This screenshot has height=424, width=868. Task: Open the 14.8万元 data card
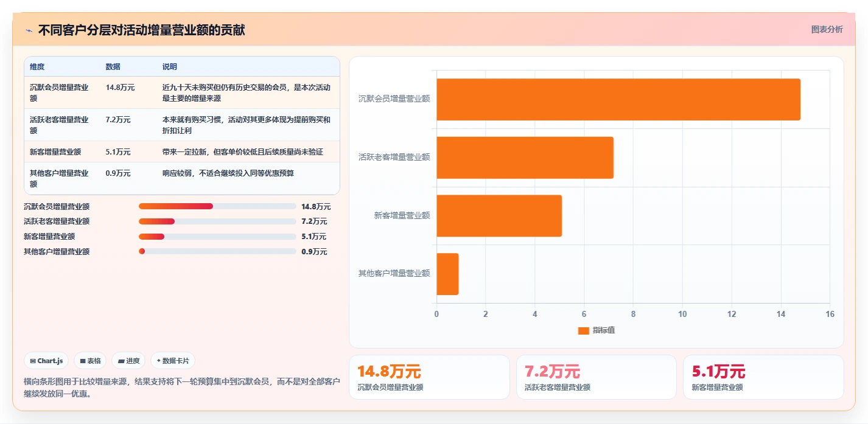[429, 377]
